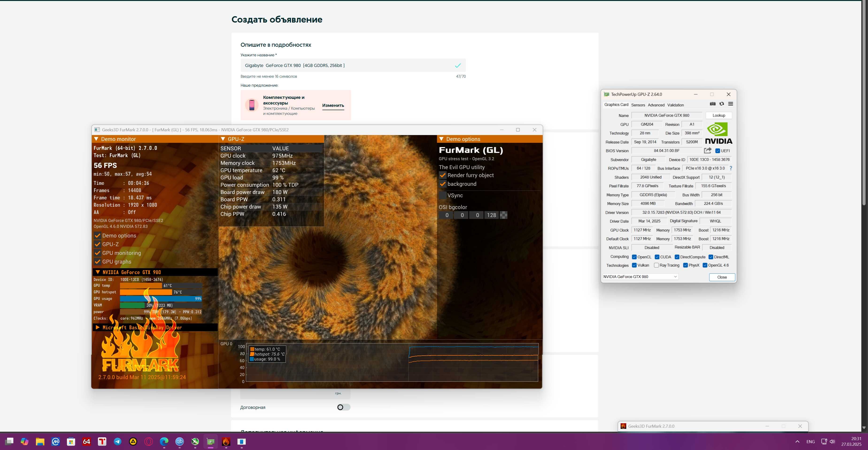
Task: Switch to the Sensors tab
Action: pyautogui.click(x=638, y=105)
